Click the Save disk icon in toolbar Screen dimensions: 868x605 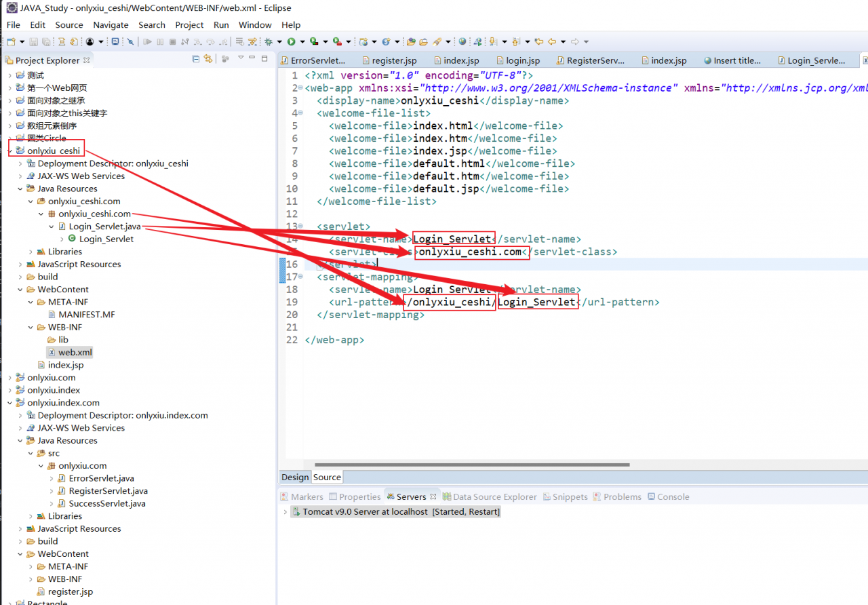34,41
